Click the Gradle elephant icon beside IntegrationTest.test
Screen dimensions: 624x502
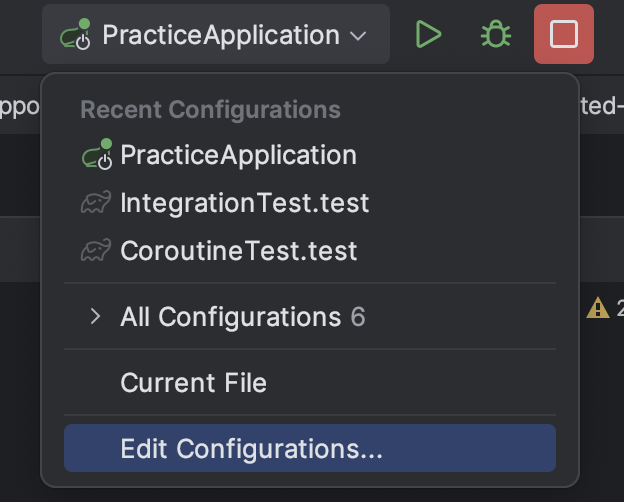point(96,203)
